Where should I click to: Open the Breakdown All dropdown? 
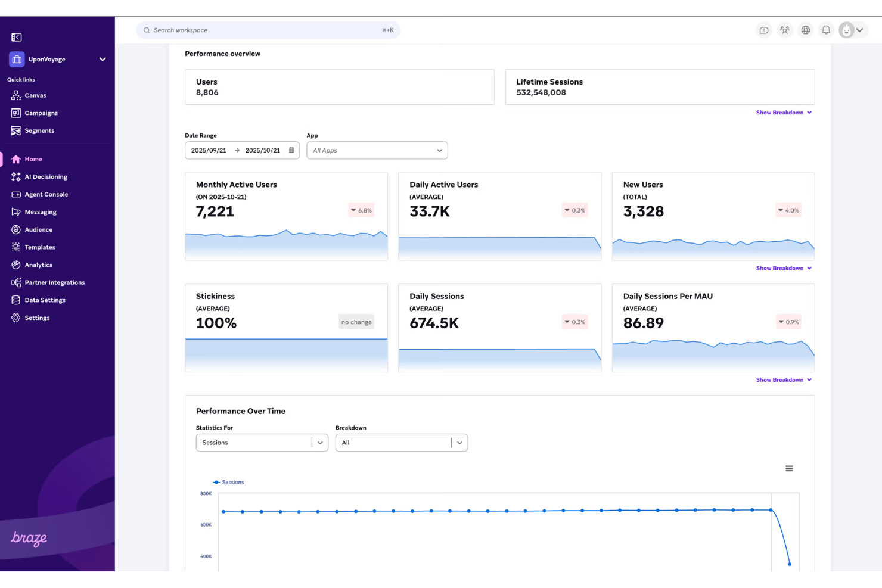(459, 443)
